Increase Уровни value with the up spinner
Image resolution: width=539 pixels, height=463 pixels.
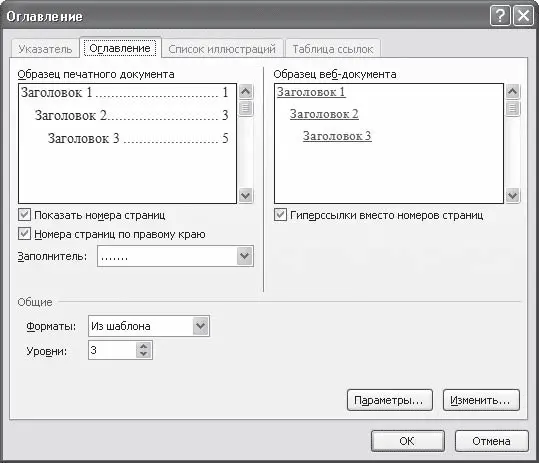coord(144,346)
